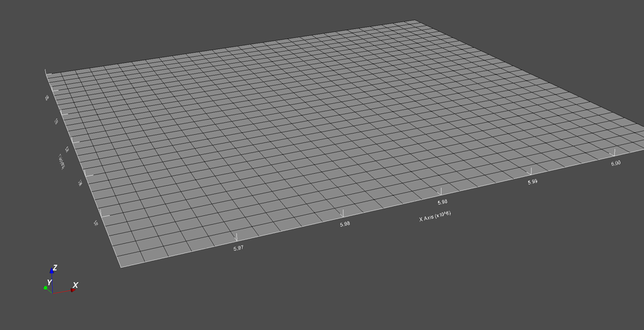Click the lowest tick label on the Y axis
644x330 pixels.
96,223
